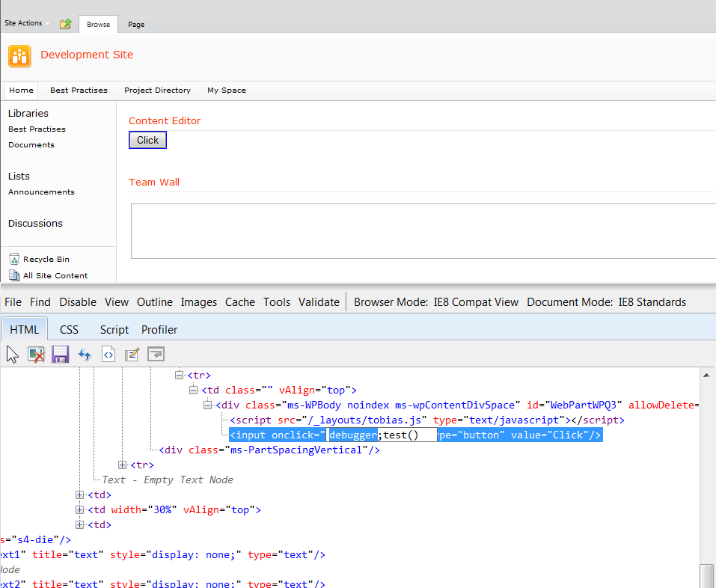Click the Team Wall web part title
The width and height of the screenshot is (716, 588).
(154, 182)
